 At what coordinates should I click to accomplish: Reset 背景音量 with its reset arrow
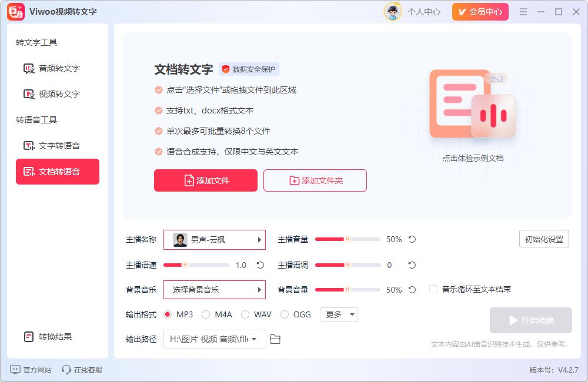pos(412,290)
